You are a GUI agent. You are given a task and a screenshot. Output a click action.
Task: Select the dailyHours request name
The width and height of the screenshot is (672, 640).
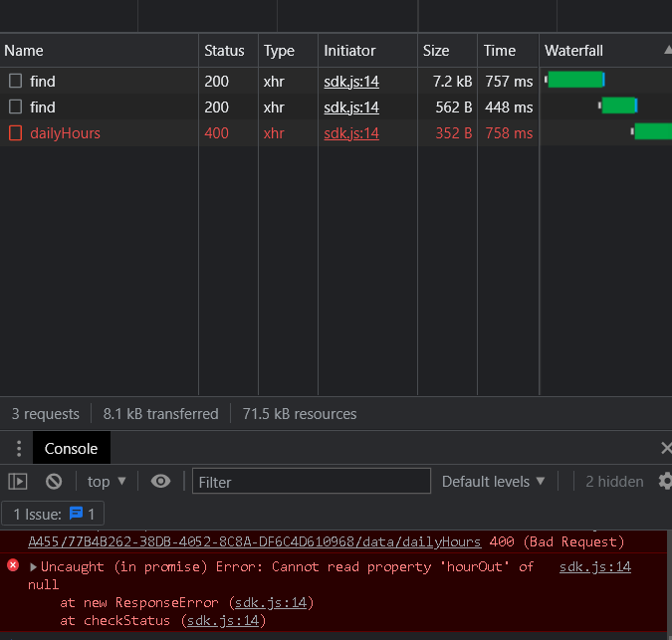65,133
